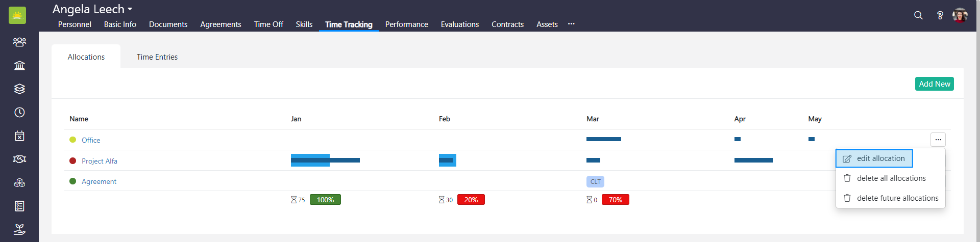Click the user profile avatar

(960, 15)
